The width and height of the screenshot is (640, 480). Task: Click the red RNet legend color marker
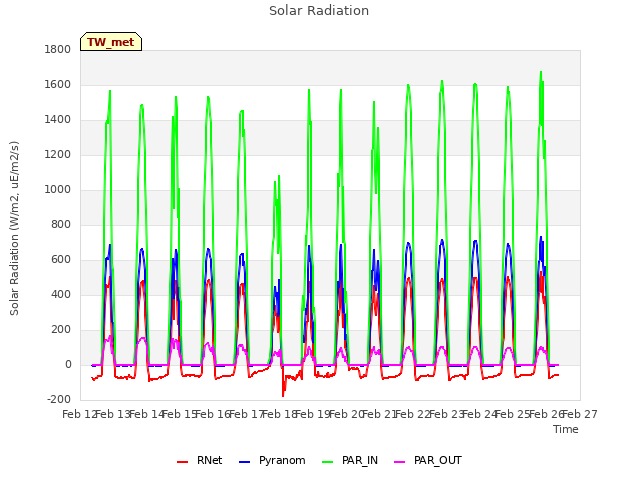182,462
